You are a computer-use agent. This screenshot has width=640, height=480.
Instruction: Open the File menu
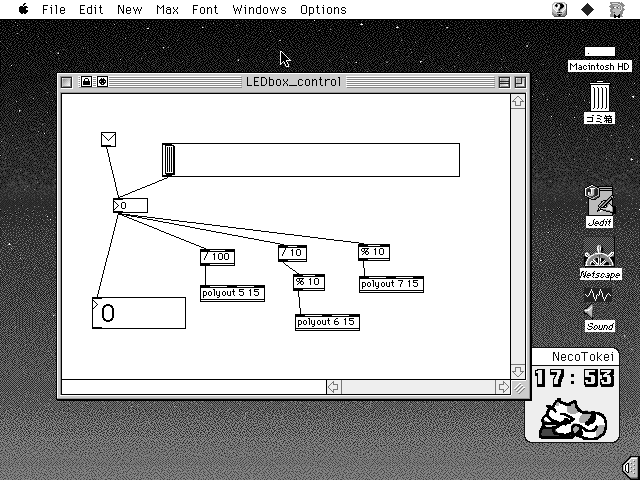pyautogui.click(x=53, y=9)
